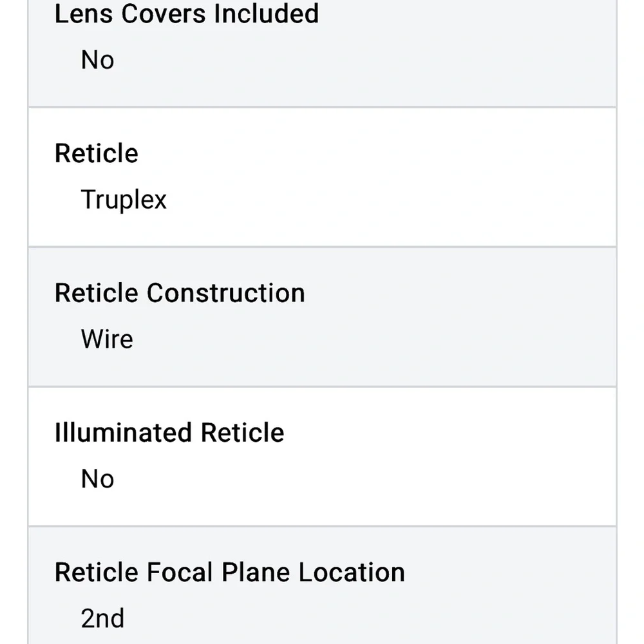Click the word Construction in Reticle Construction
This screenshot has width=644, height=644.
click(x=225, y=293)
